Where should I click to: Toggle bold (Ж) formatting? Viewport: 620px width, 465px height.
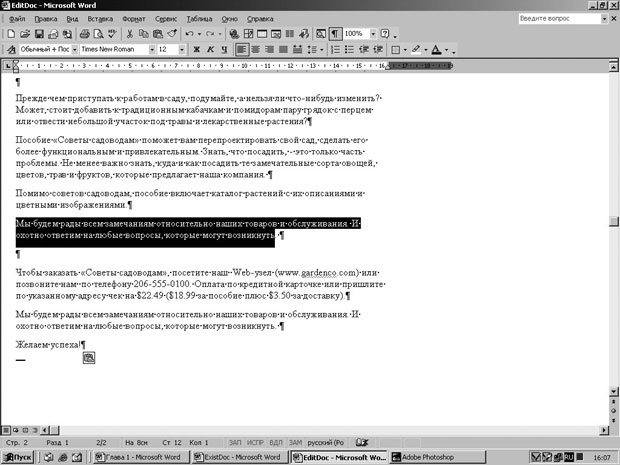click(x=197, y=50)
